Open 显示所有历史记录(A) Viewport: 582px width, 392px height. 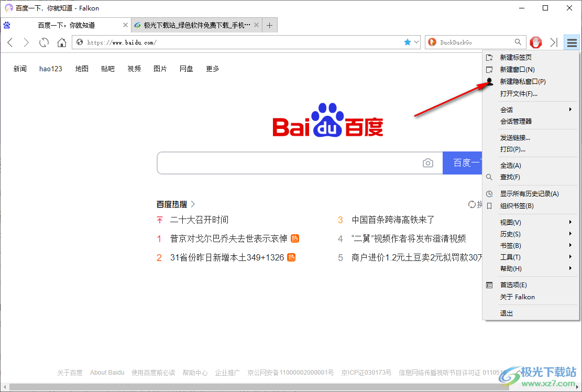pos(531,194)
